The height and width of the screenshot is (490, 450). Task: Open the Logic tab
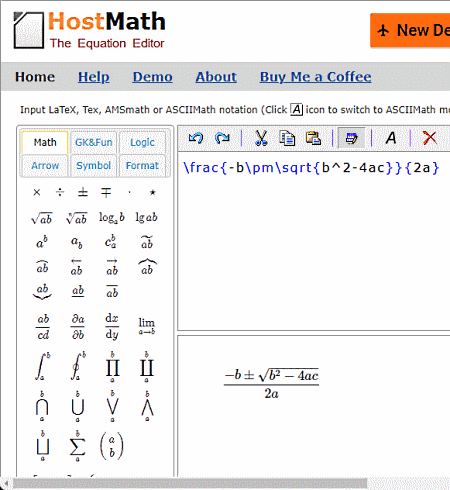pos(142,142)
